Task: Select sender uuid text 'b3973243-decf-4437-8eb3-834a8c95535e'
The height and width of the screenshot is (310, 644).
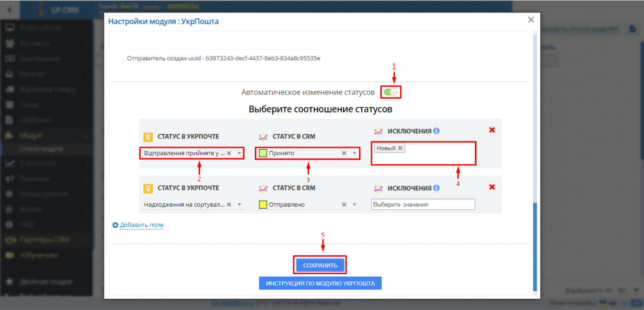Action: [264, 58]
